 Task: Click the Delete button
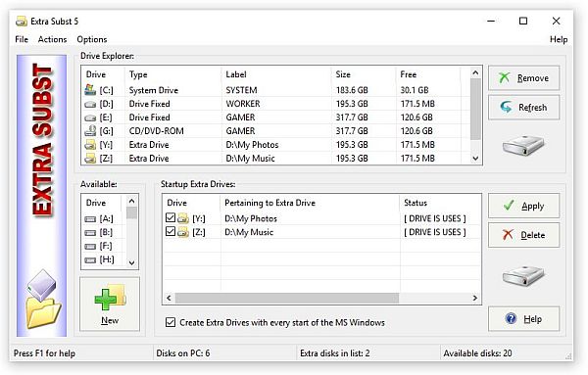(523, 235)
